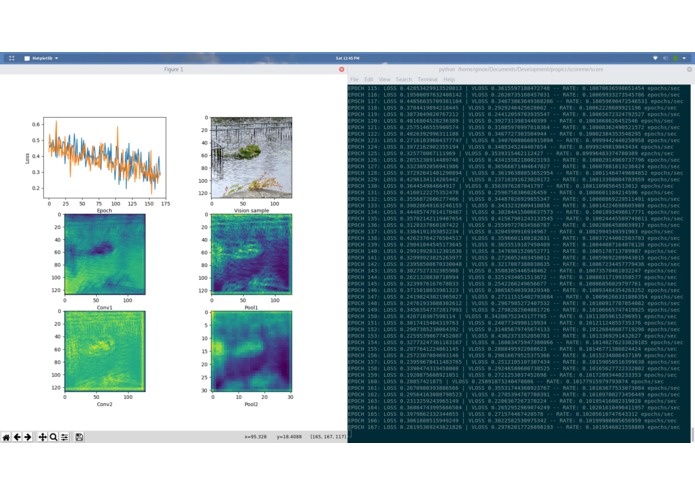695x494 pixels.
Task: Open Configure subplots sliders icon
Action: 65,437
